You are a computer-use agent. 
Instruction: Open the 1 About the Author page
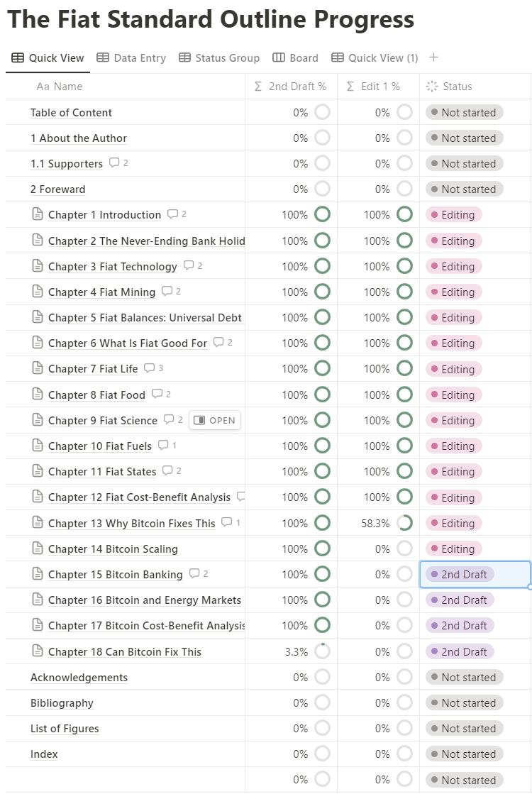point(79,138)
